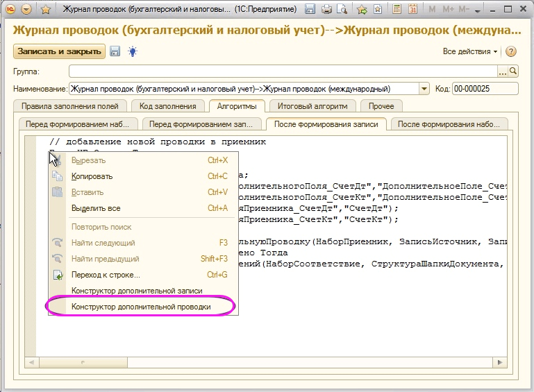Expand the Наименование dropdown list
This screenshot has width=534, height=392.
[424, 89]
